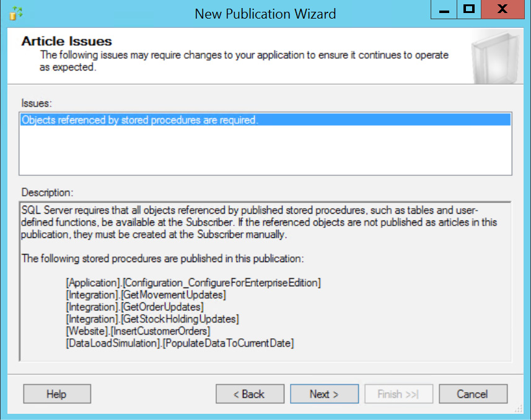
Task: Click [Integration].[GetStockHoldingUpdates] procedure name
Action: coord(152,319)
